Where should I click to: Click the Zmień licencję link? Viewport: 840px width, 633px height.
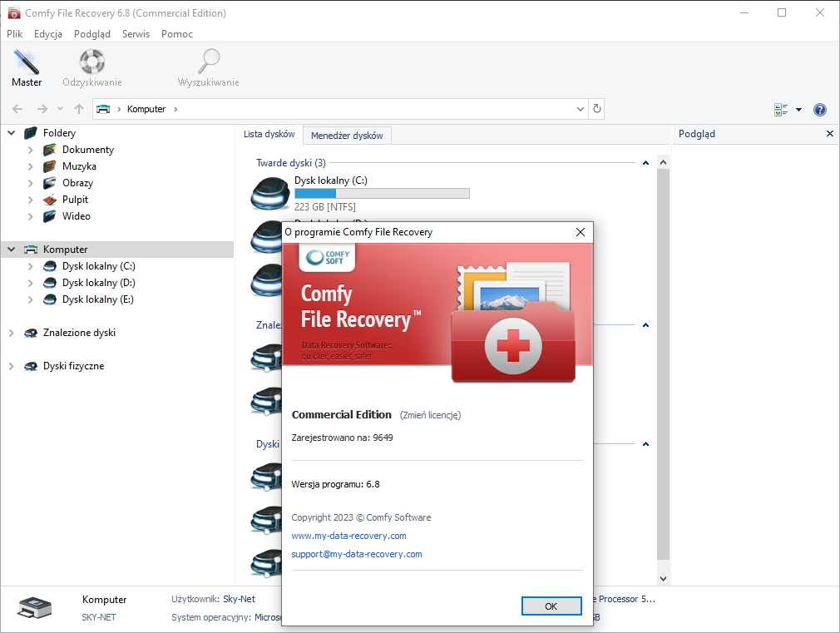click(x=430, y=415)
